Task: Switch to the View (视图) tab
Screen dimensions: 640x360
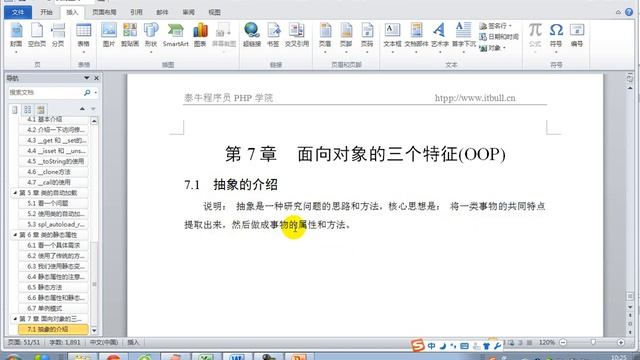Action: tap(214, 12)
